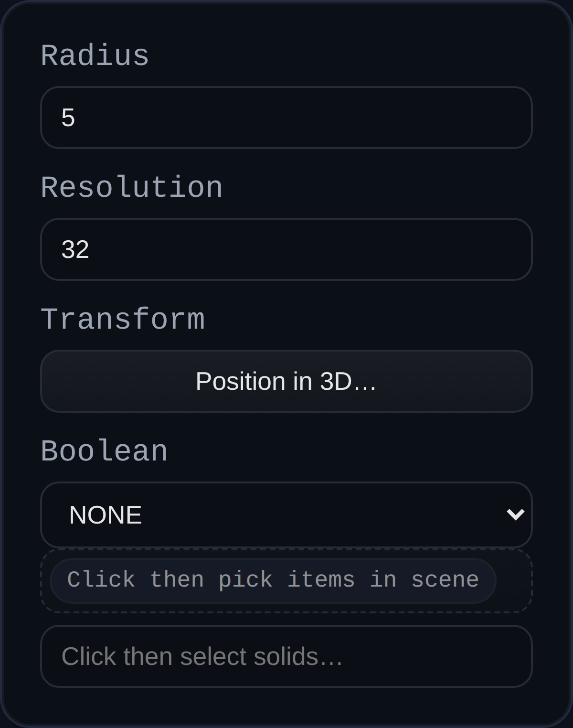This screenshot has height=728, width=573.
Task: Choose a boolean mode from NONE dropdown
Action: [286, 514]
